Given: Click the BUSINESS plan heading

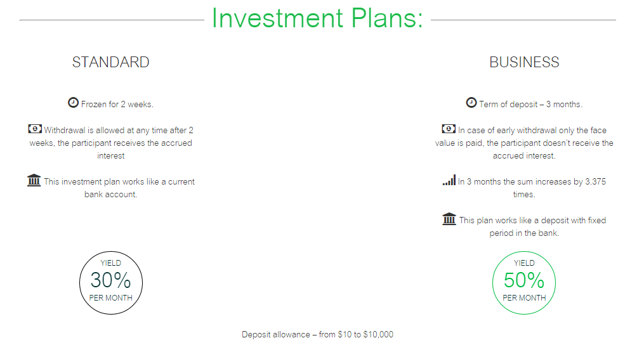Looking at the screenshot, I should (x=524, y=62).
